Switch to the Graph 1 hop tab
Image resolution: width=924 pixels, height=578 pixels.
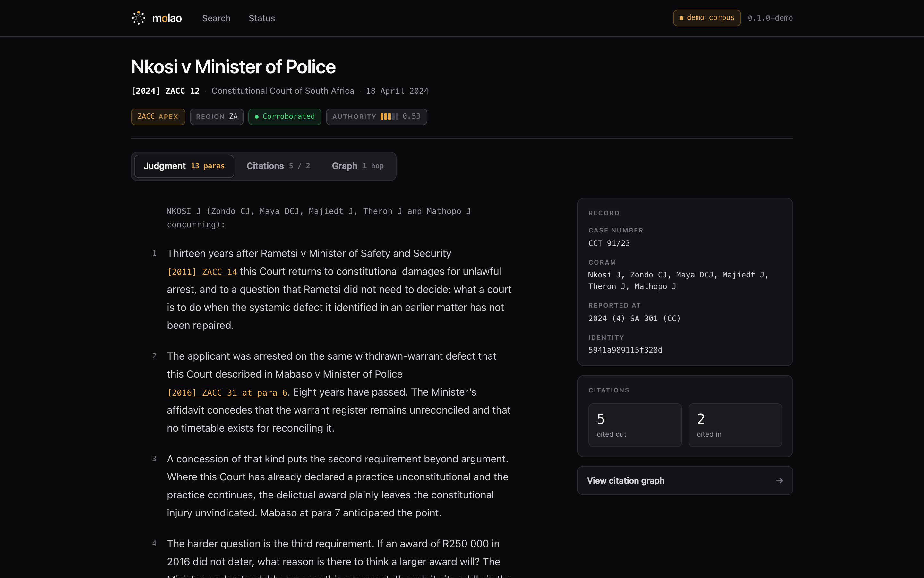[x=358, y=166]
